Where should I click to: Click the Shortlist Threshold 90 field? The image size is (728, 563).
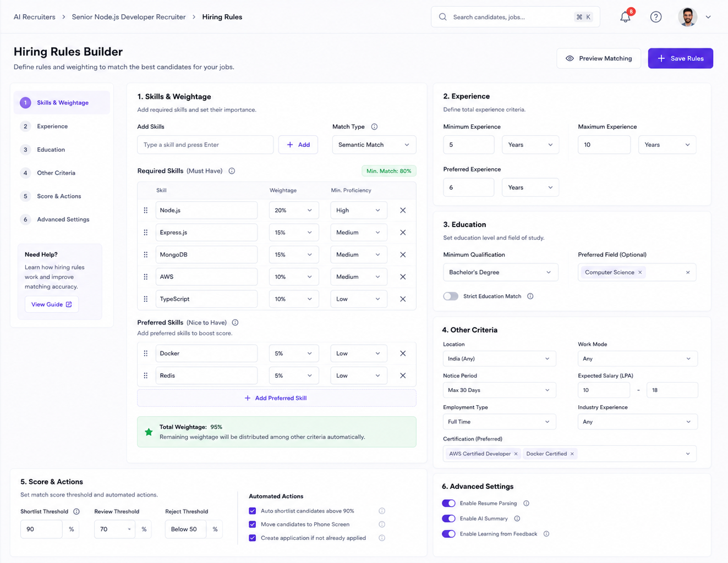[x=41, y=529]
